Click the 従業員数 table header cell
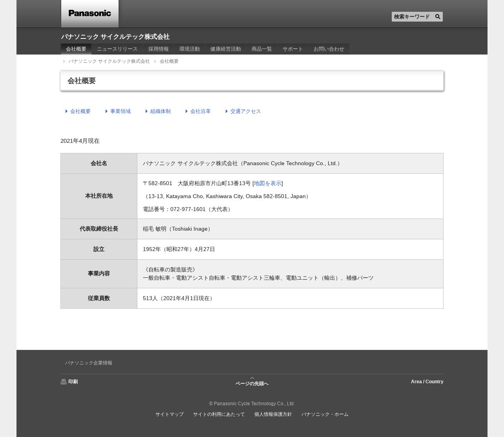This screenshot has height=437, width=504. coord(99,299)
